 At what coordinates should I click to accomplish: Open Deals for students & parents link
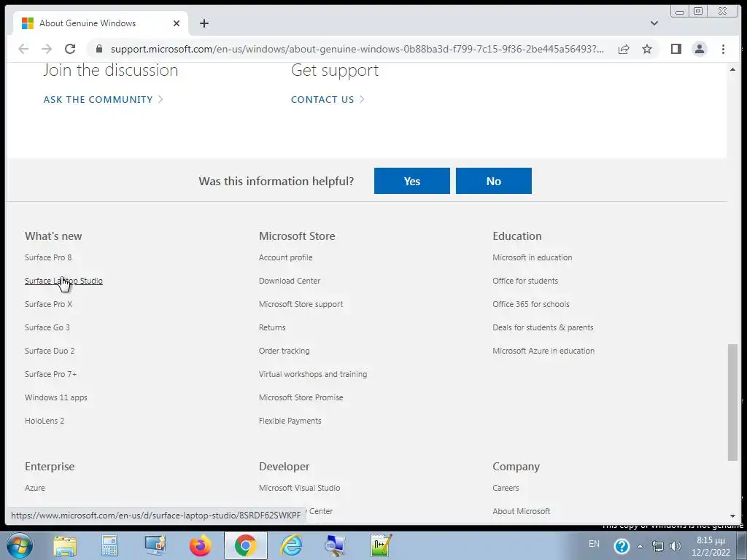coord(543,327)
